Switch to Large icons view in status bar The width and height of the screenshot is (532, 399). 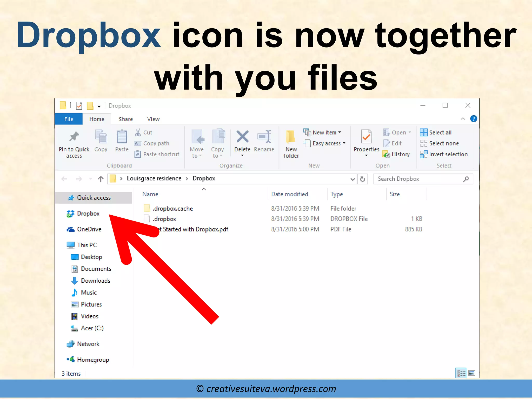[472, 373]
